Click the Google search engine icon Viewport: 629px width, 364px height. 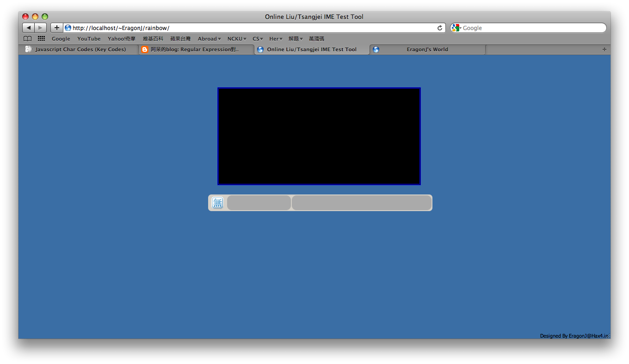click(456, 28)
